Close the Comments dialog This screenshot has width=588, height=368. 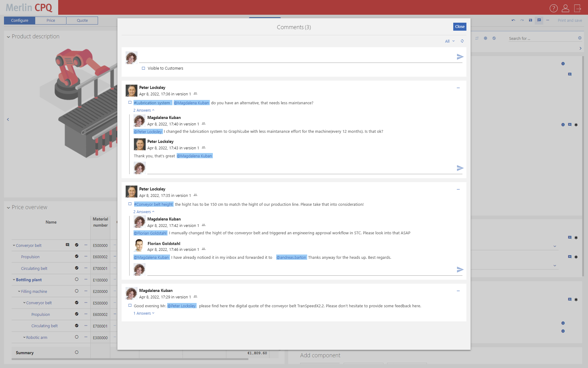pyautogui.click(x=459, y=27)
